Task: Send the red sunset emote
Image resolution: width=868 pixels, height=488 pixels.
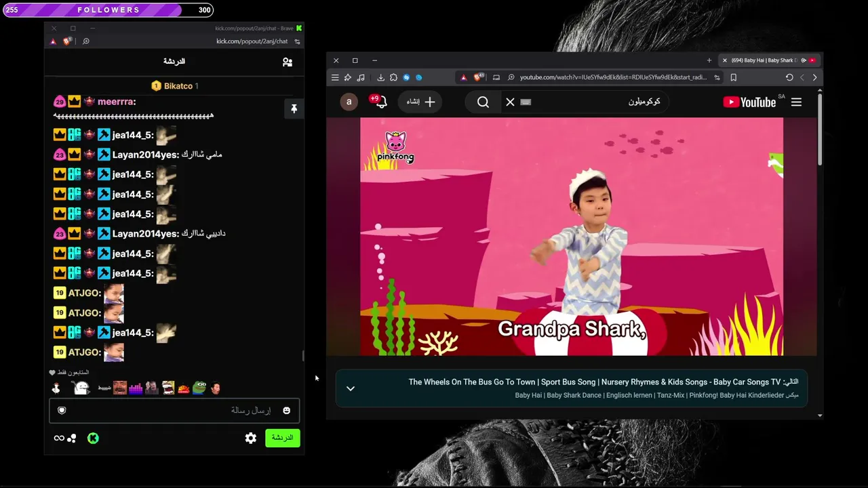Action: (183, 388)
